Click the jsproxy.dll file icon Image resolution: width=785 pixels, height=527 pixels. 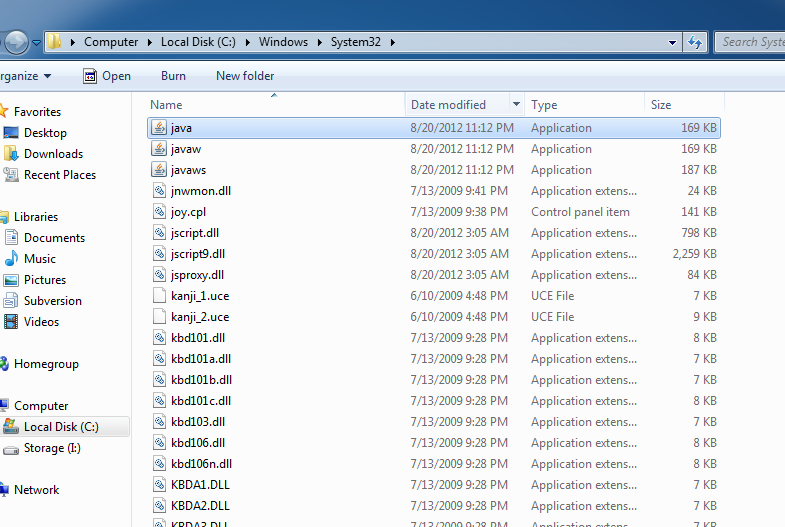point(159,275)
